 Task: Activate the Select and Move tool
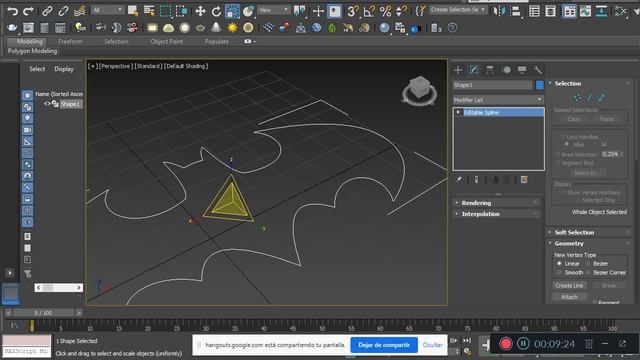point(200,11)
